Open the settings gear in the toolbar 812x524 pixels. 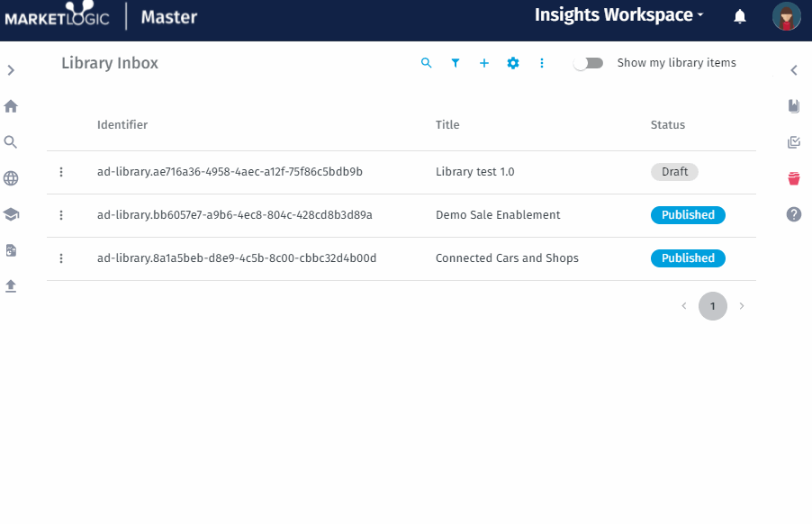coord(512,63)
